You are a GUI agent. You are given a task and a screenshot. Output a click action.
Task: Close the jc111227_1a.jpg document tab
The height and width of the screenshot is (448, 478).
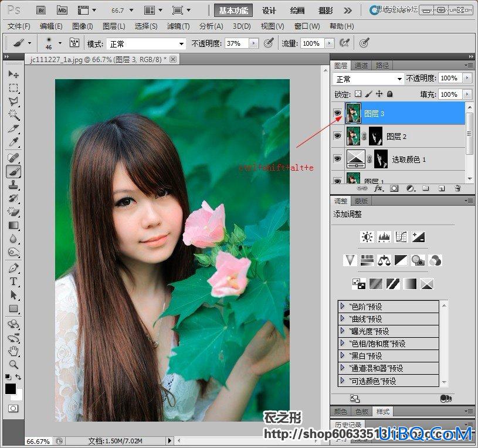[x=173, y=59]
